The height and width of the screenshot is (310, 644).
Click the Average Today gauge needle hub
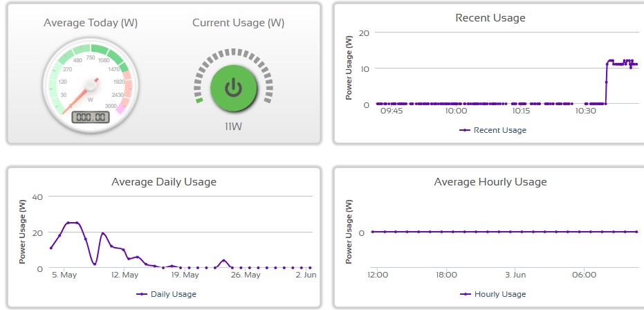coord(89,85)
